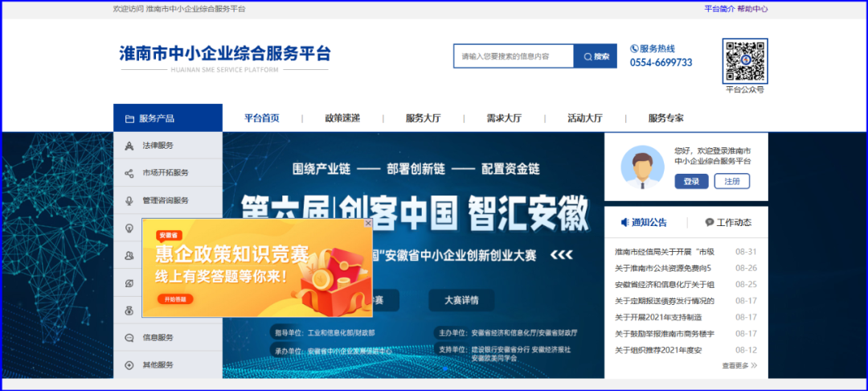Expand the 服务产品 category header
This screenshot has width=868, height=391.
168,118
